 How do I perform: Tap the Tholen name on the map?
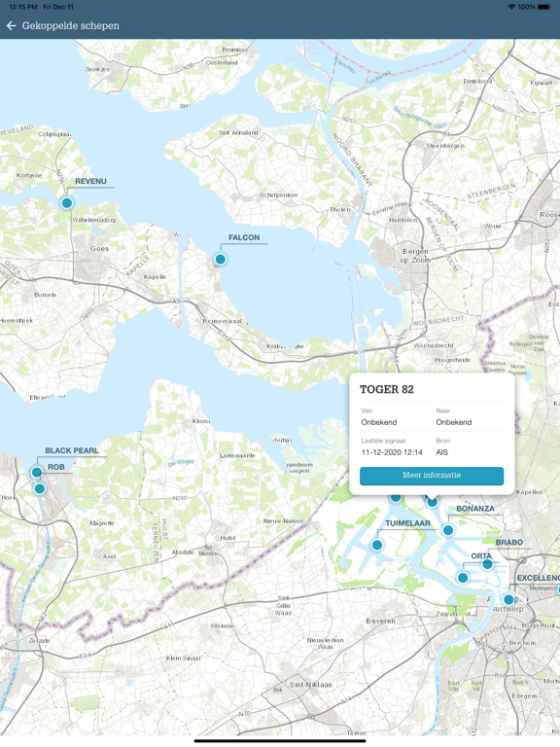coord(340,210)
